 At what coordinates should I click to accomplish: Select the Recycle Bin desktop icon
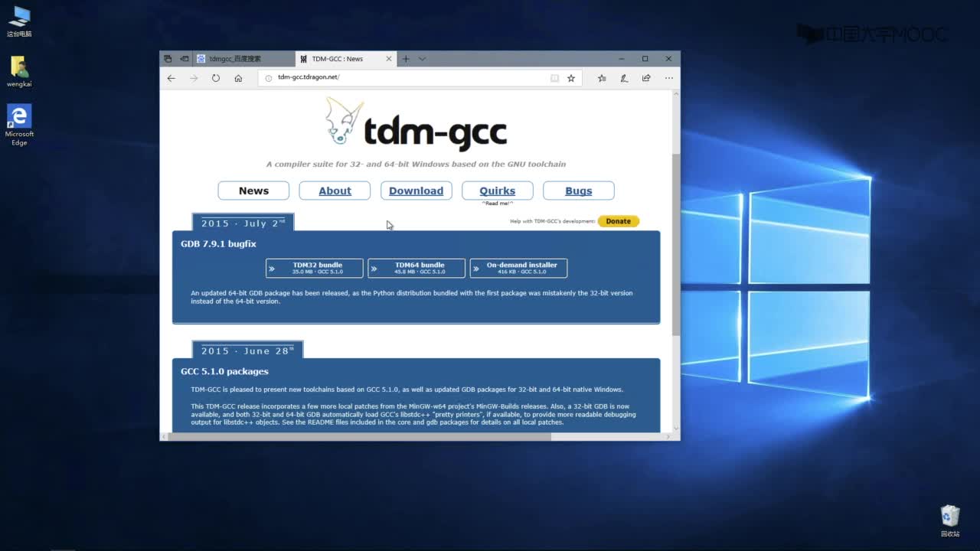[950, 521]
